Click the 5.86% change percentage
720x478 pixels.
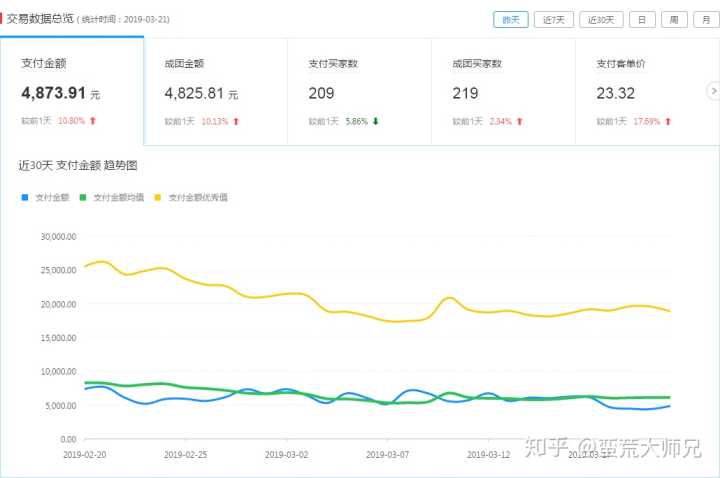click(x=356, y=121)
